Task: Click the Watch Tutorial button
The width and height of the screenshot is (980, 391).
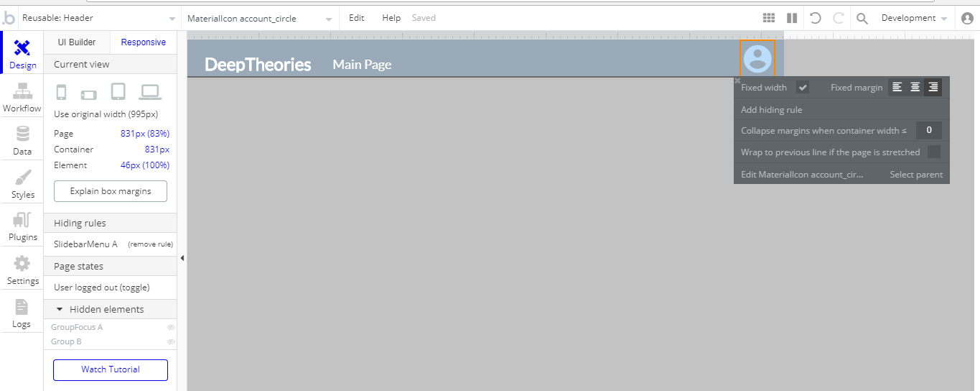Action: coord(111,369)
